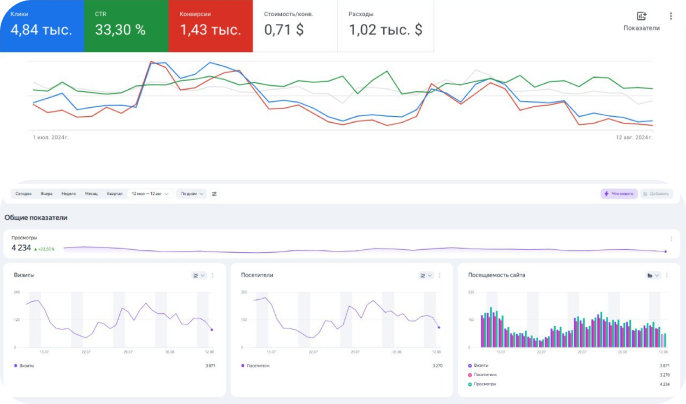The height and width of the screenshot is (404, 686).
Task: Click the Добавить button
Action: [657, 193]
